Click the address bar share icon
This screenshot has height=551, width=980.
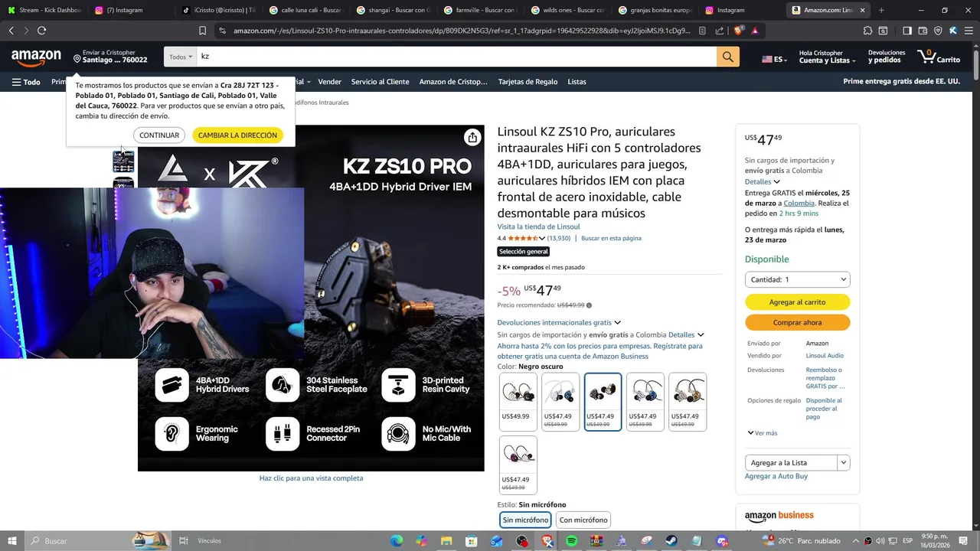[x=720, y=31]
